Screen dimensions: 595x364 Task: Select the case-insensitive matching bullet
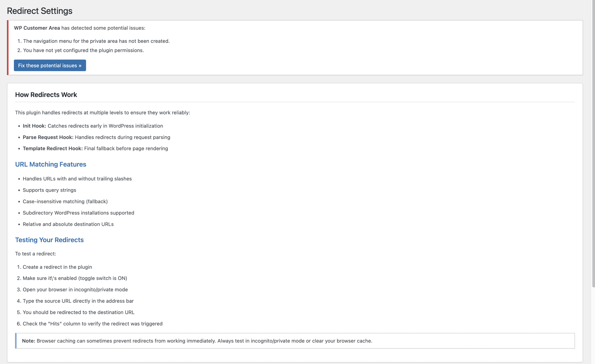(x=65, y=201)
